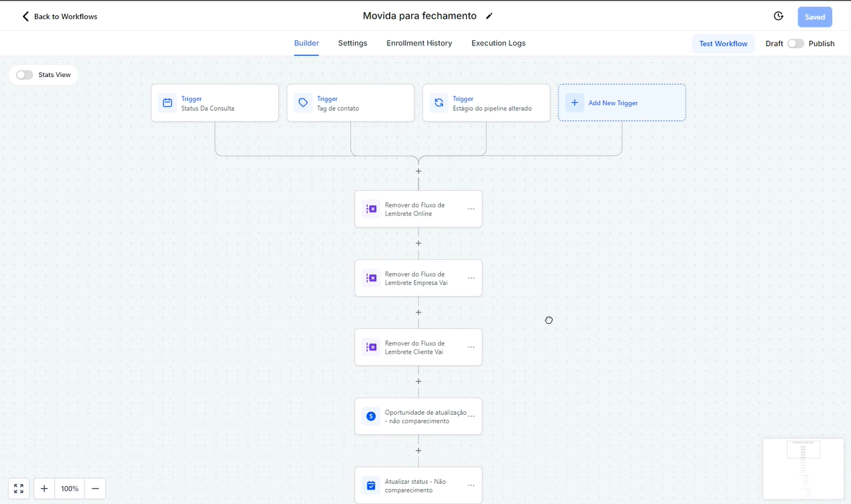Click the fullscreen fit-to-view icon

tap(19, 489)
